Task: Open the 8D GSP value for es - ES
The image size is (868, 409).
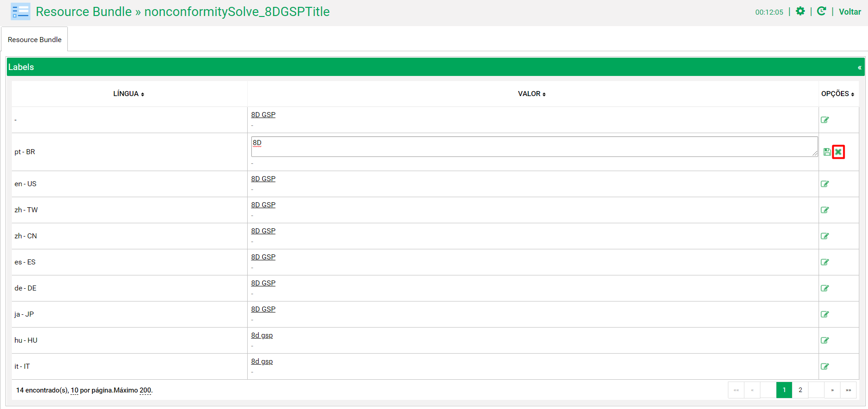Action: click(263, 257)
